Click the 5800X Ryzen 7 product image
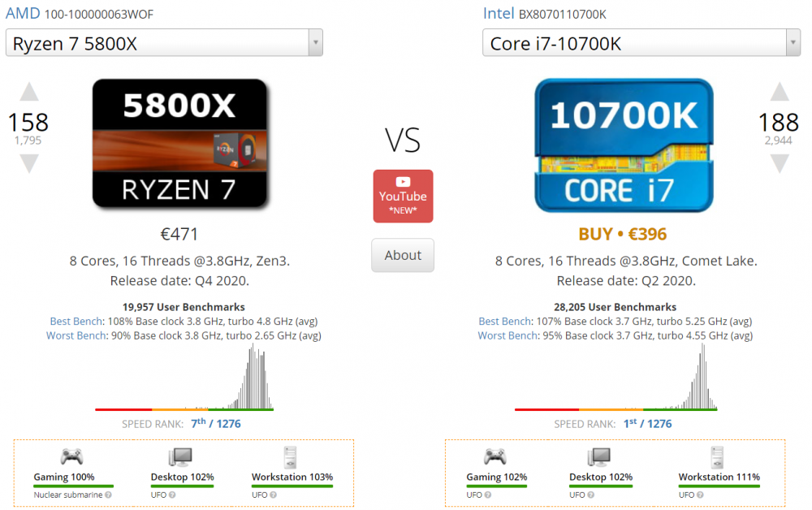 pos(179,142)
